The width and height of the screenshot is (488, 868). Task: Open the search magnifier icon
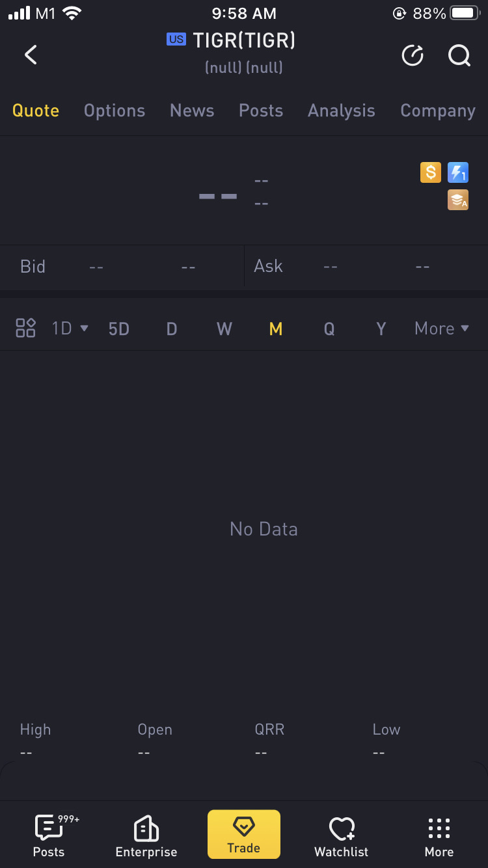(x=459, y=56)
